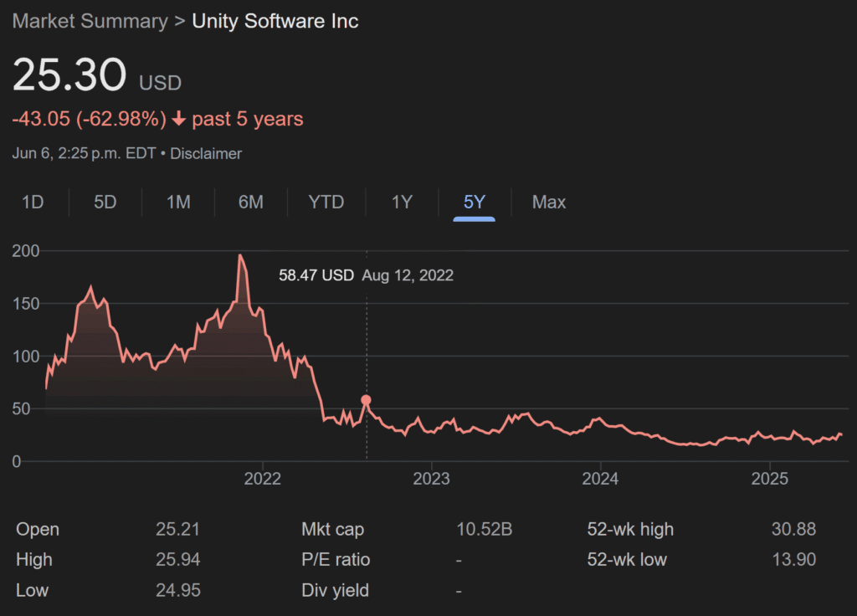Click the Aug 12, 2022 tooltip date
The image size is (857, 616).
tap(408, 275)
